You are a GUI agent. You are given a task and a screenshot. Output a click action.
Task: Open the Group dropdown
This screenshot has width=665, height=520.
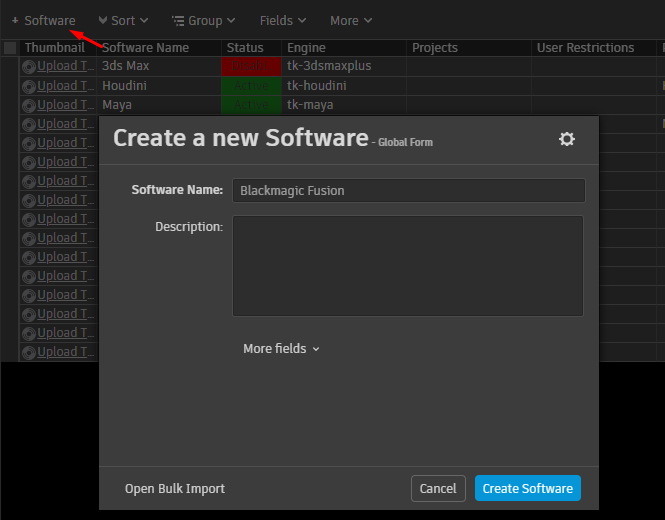tap(204, 20)
